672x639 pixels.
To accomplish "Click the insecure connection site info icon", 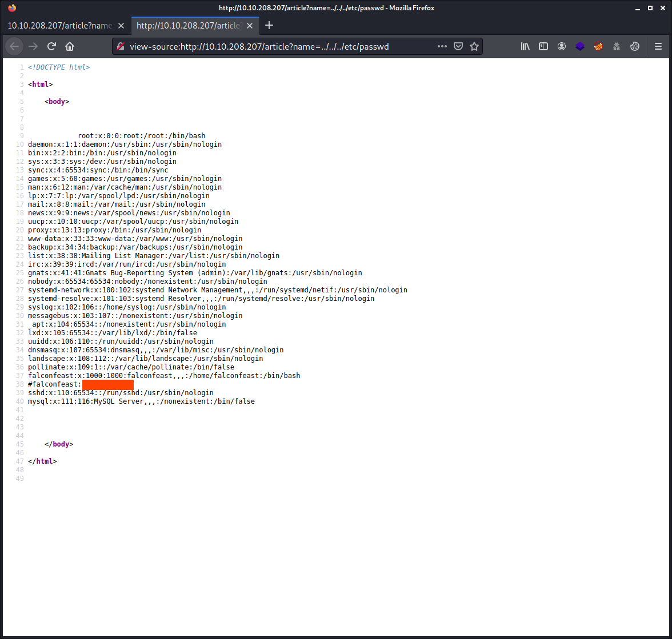I will 121,46.
